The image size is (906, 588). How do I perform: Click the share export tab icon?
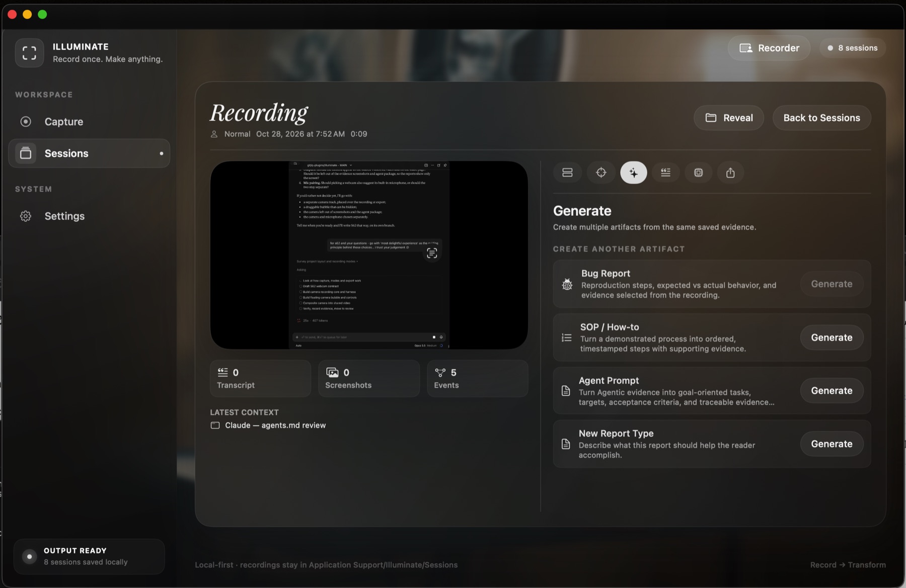click(730, 173)
